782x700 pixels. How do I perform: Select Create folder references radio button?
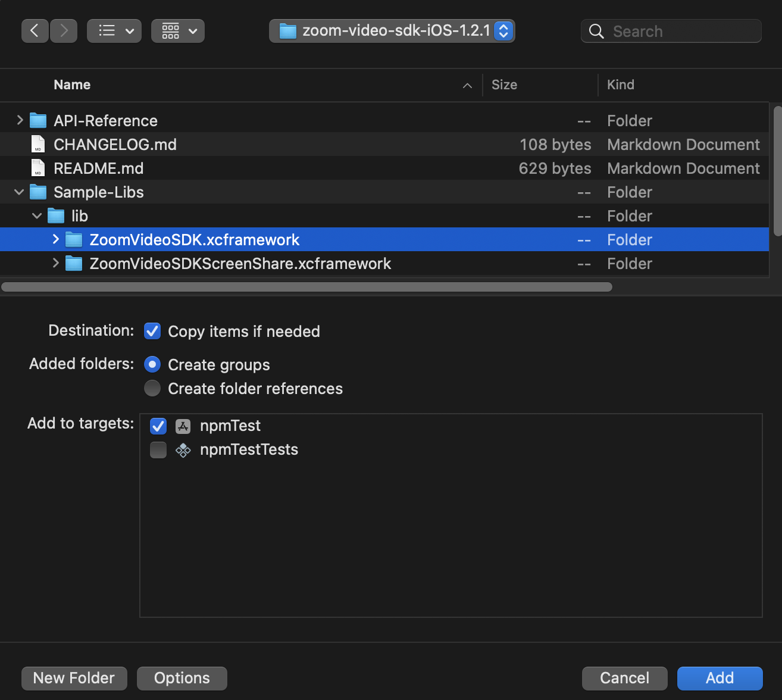point(152,388)
